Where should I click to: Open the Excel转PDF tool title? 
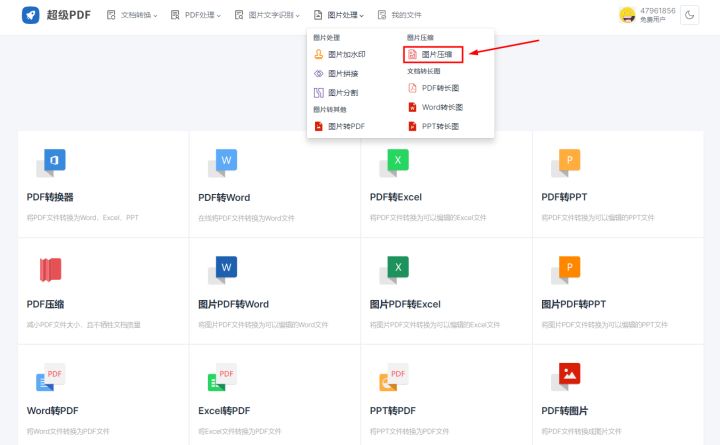point(224,411)
